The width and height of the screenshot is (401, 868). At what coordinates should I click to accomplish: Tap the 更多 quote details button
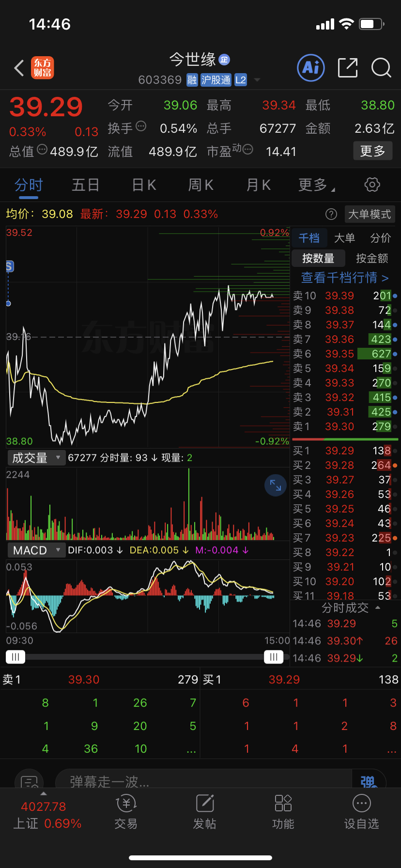[x=372, y=151]
